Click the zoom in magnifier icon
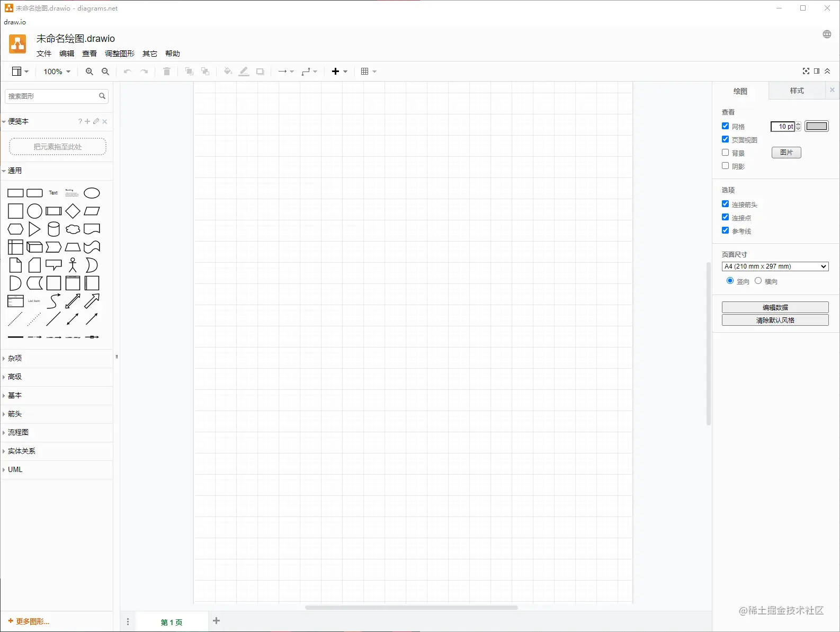 click(x=90, y=72)
